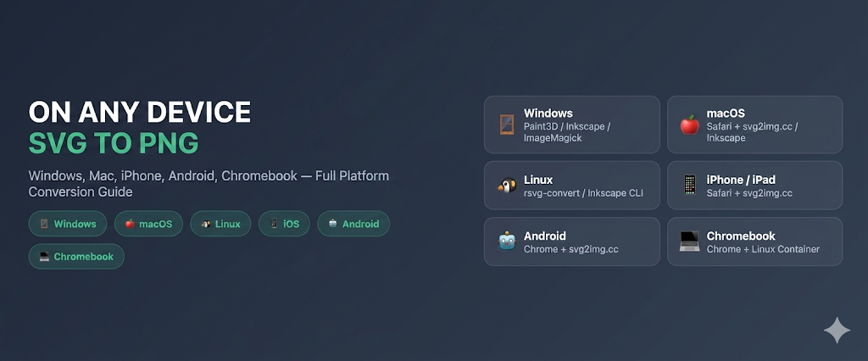Click 'Safari + svg2img.cc' under iPhone / iPad
Viewport: 868px width, 361px height.
(x=749, y=193)
